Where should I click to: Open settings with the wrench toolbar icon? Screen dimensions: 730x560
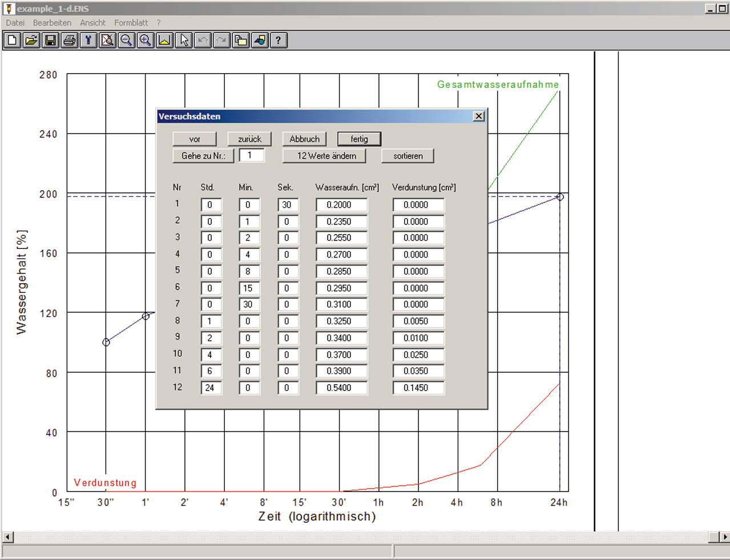click(x=88, y=41)
